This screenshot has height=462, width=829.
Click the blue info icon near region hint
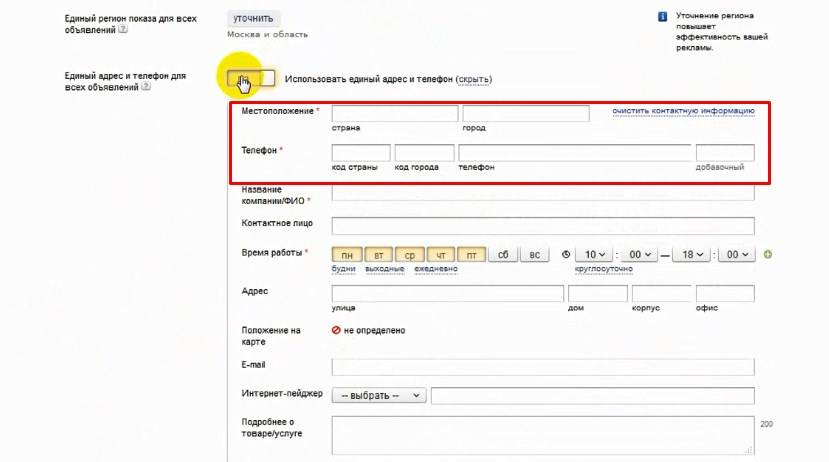pos(662,16)
